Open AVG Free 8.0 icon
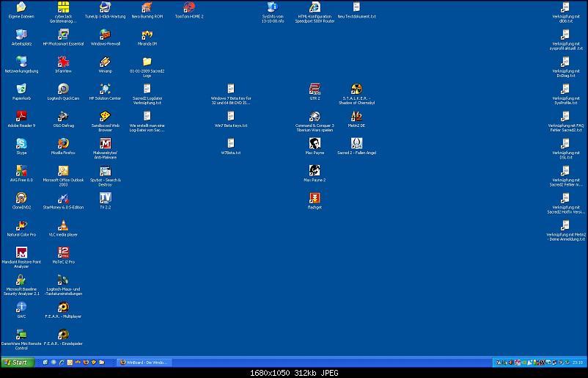Screen dimensions: 588x378 21,171
